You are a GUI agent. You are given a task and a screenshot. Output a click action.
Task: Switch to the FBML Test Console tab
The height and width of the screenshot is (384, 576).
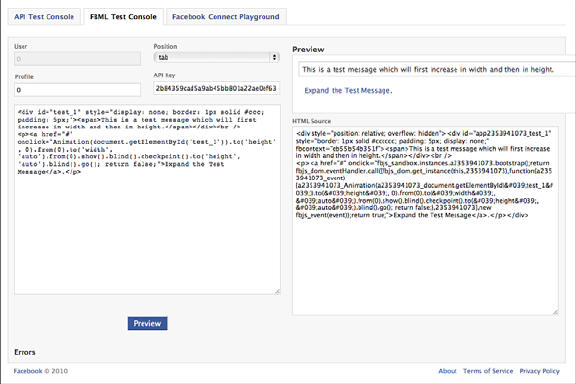123,17
